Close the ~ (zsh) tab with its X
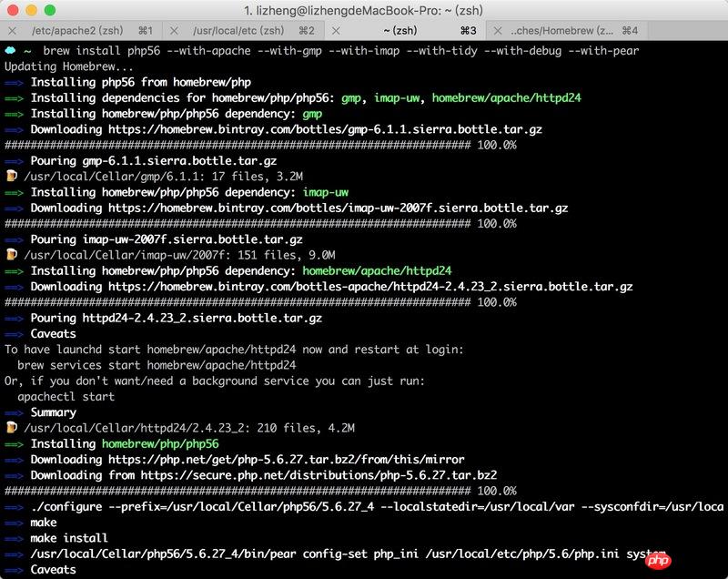The width and height of the screenshot is (728, 579). point(336,31)
